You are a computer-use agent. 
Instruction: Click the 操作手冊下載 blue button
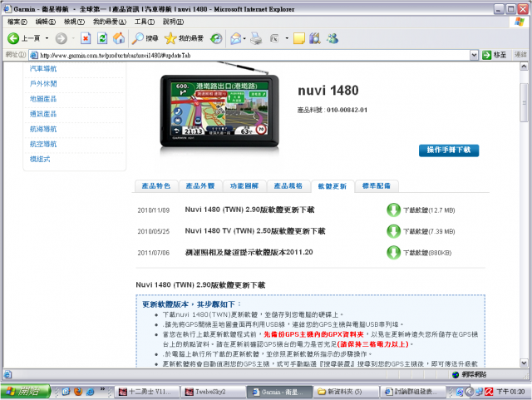[449, 151]
